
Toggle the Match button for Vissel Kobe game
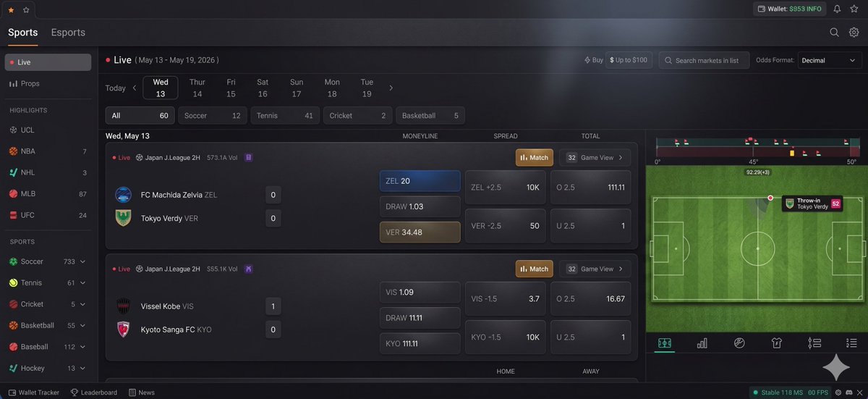535,269
